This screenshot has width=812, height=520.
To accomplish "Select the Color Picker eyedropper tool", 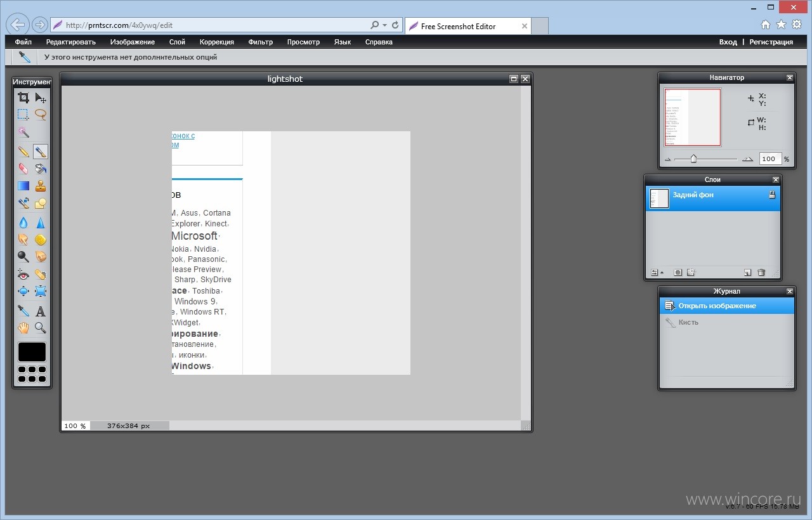I will coord(23,311).
